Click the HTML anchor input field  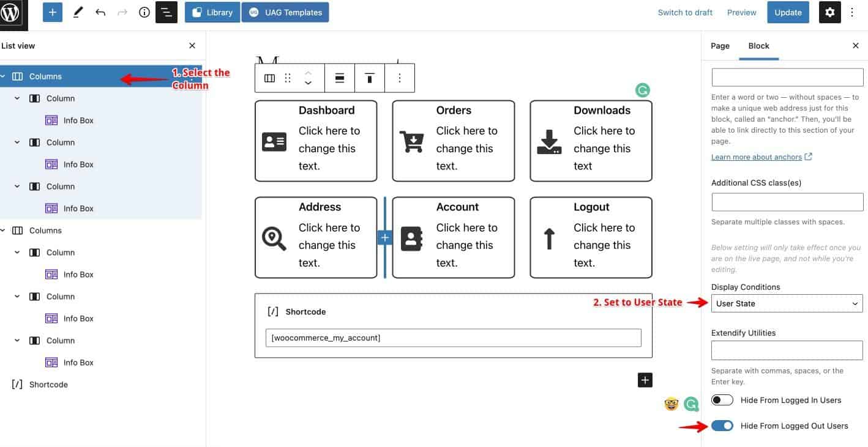(787, 77)
